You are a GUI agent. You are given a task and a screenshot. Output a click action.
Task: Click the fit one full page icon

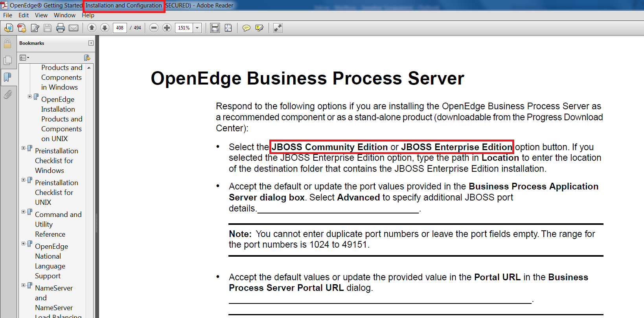click(228, 28)
